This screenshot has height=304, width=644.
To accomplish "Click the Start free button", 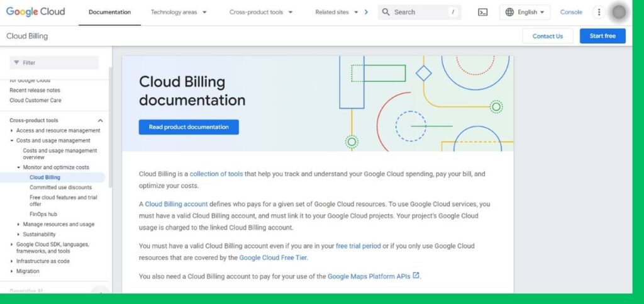I will click(x=602, y=36).
